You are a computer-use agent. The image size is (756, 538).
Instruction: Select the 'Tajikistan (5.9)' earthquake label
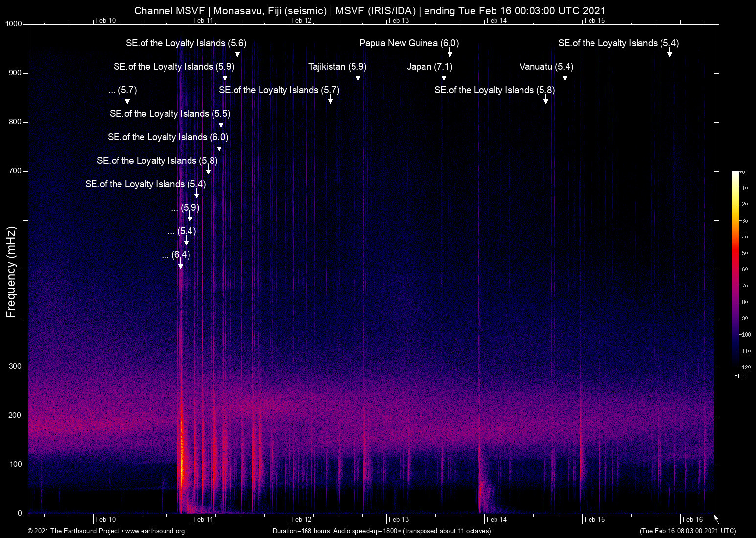point(337,67)
